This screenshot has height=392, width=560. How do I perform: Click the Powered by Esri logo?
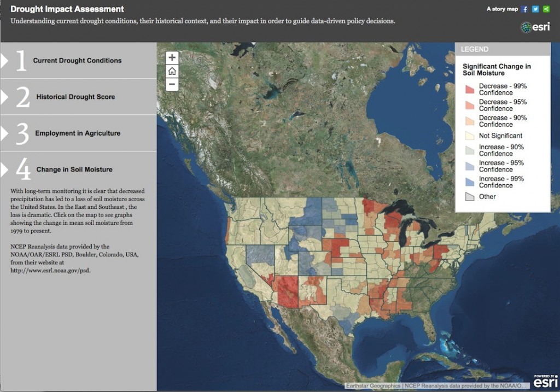pos(545,381)
